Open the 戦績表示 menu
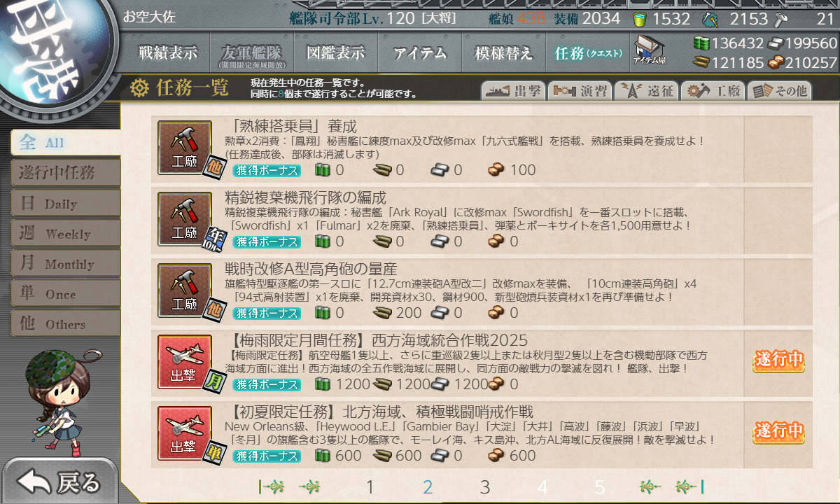 pyautogui.click(x=167, y=52)
